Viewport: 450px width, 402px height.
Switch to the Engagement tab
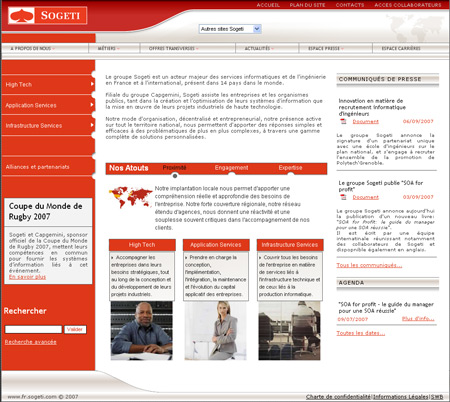231,168
